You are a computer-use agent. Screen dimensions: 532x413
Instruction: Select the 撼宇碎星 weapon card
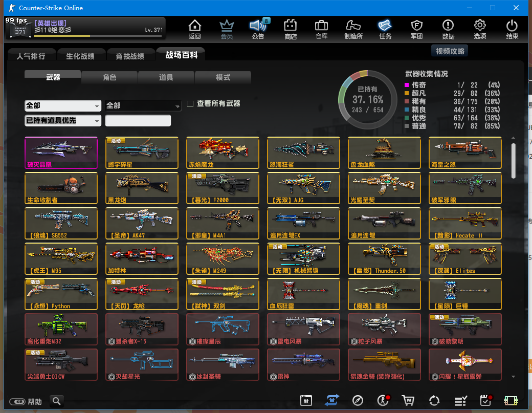(142, 153)
